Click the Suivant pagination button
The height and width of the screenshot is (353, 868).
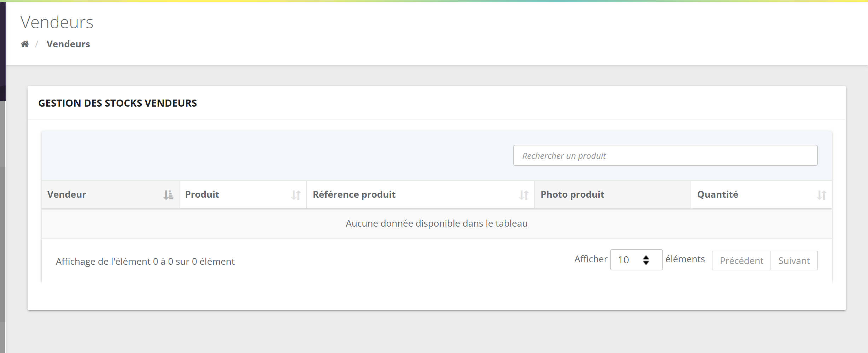tap(794, 261)
